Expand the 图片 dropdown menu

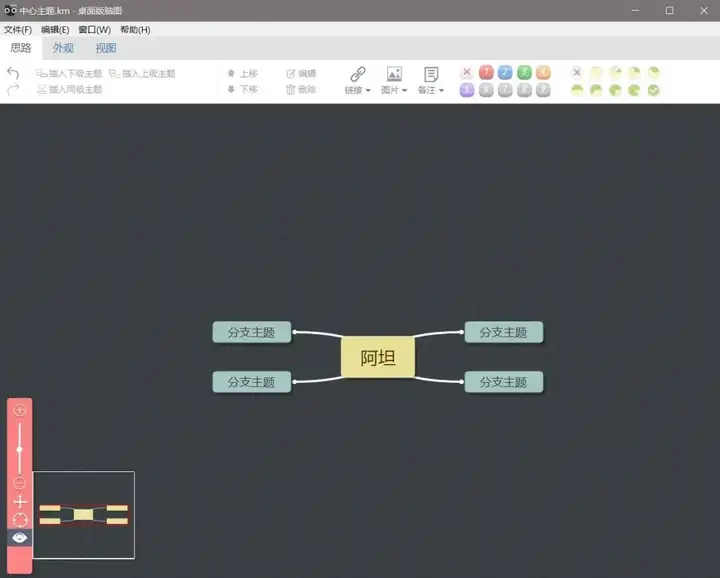(405, 90)
